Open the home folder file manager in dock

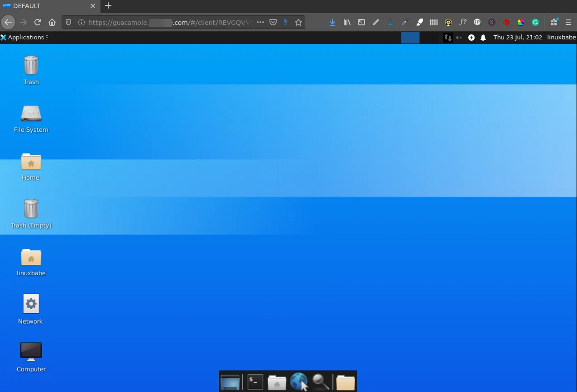coord(277,382)
